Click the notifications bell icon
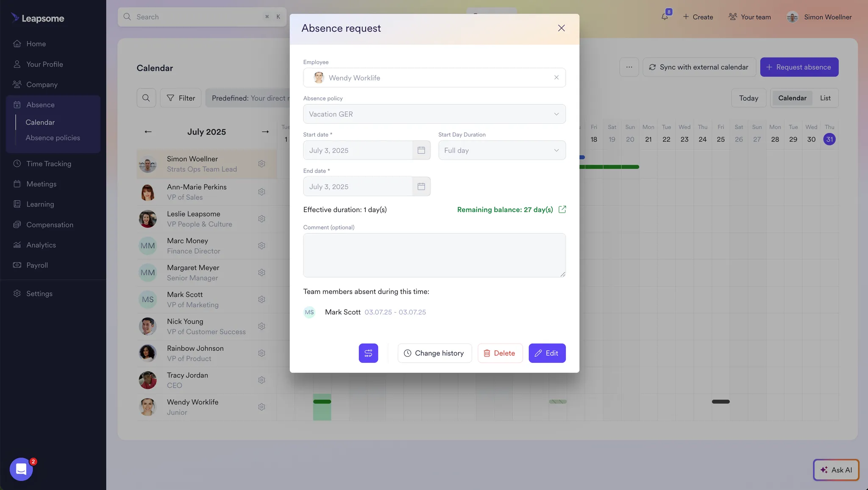Screen dimensions: 868x490 pyautogui.click(x=664, y=17)
